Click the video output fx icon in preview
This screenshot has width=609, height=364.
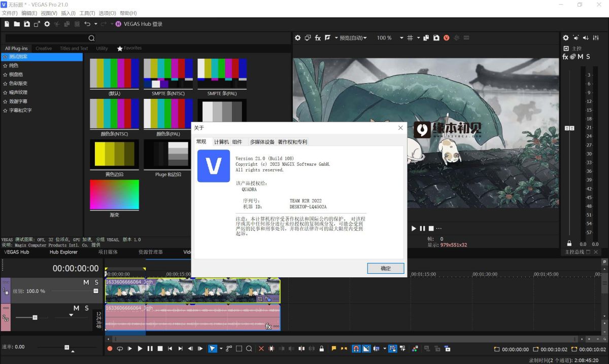318,38
